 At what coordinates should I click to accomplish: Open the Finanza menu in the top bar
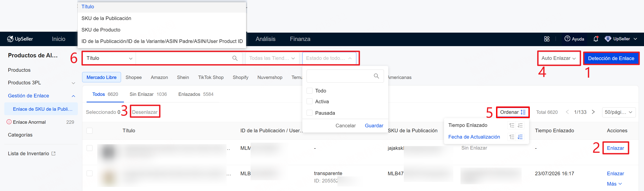pos(300,39)
